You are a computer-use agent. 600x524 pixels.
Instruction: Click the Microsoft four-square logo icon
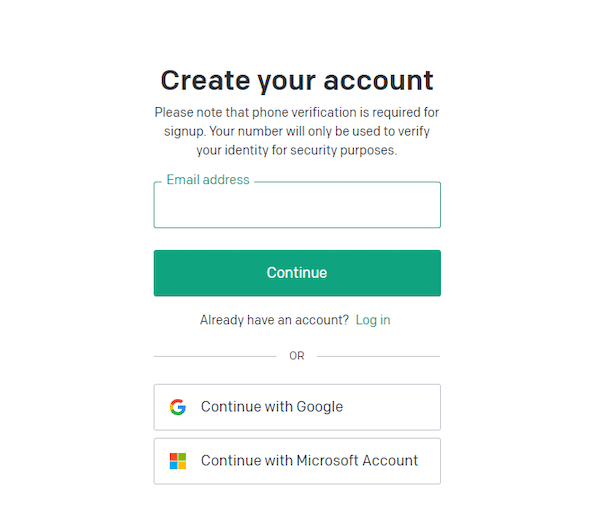178,461
